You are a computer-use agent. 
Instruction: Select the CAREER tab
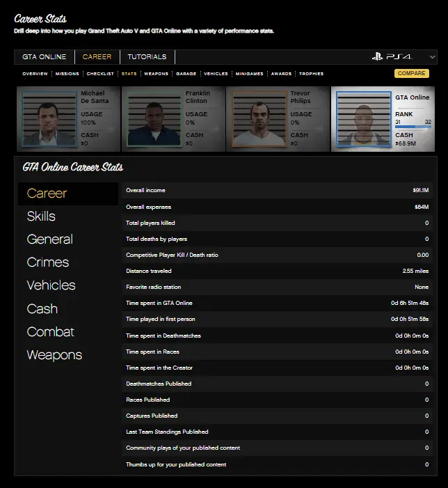97,57
